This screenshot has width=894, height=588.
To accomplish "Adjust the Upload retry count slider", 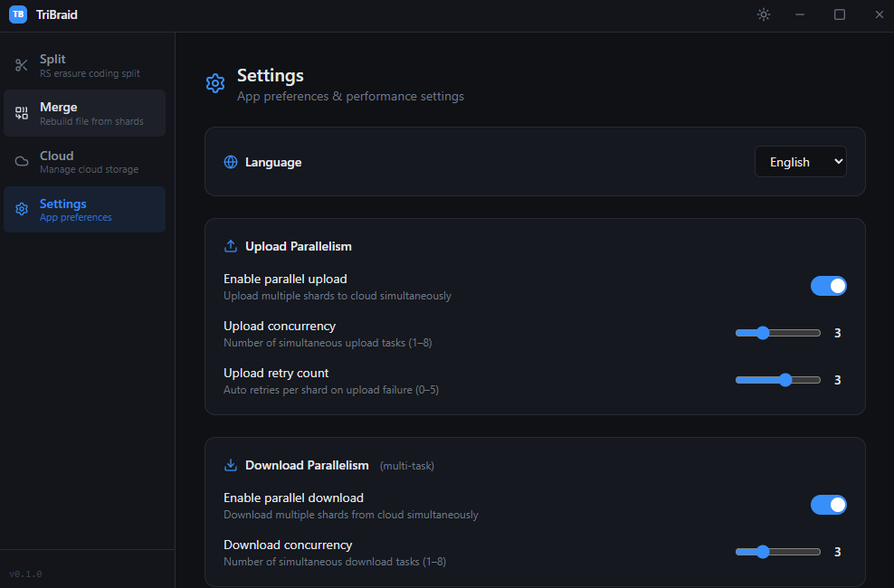I will [x=777, y=380].
